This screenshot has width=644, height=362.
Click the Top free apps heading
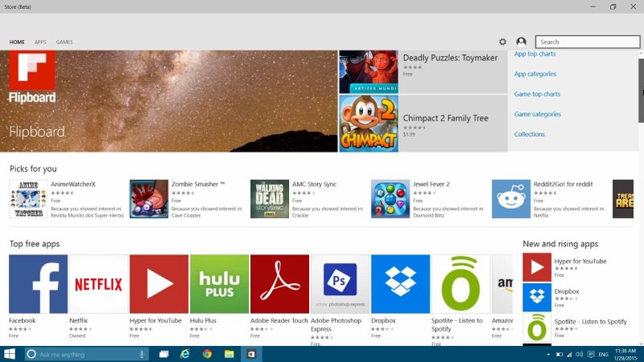pos(35,244)
